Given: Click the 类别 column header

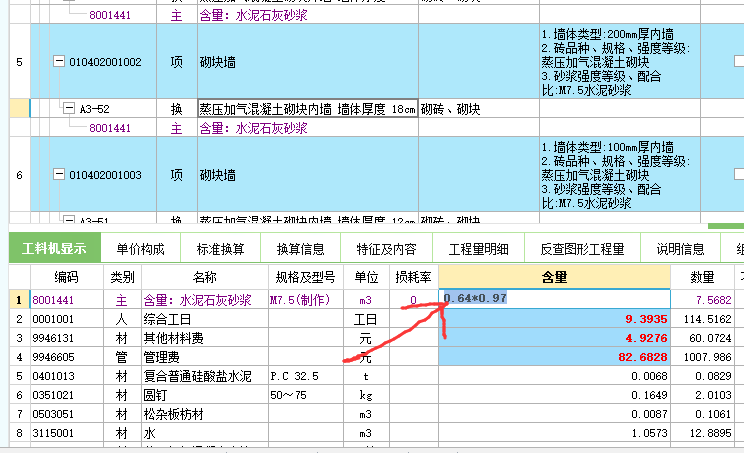Looking at the screenshot, I should tap(122, 277).
